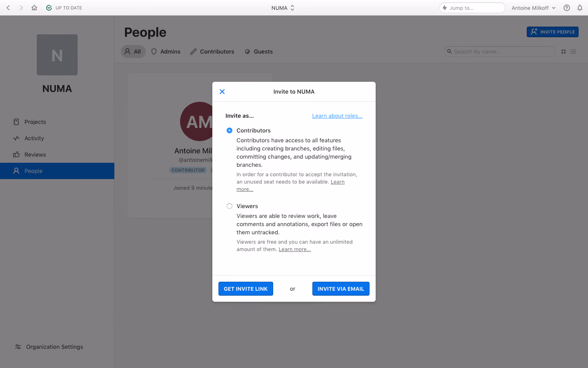
Task: Switch to the Admins tab
Action: (166, 52)
